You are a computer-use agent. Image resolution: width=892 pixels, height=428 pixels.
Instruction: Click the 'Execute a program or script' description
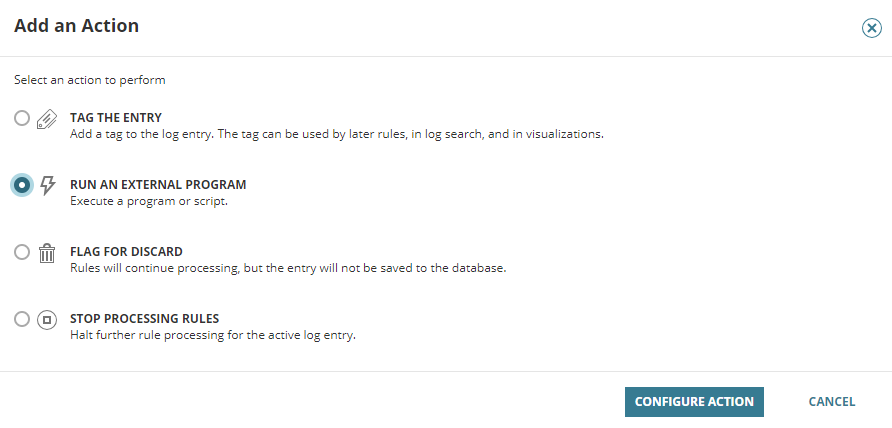[x=149, y=201]
